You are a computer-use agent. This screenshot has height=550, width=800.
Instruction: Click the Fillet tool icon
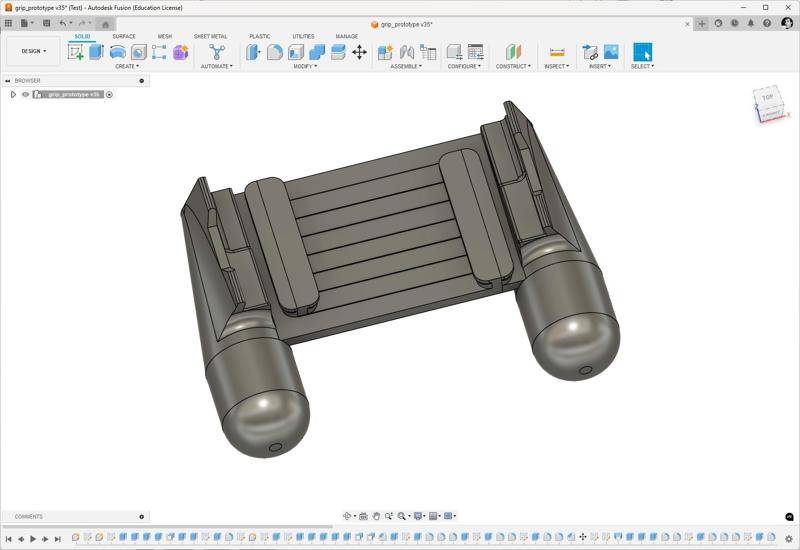click(x=275, y=52)
